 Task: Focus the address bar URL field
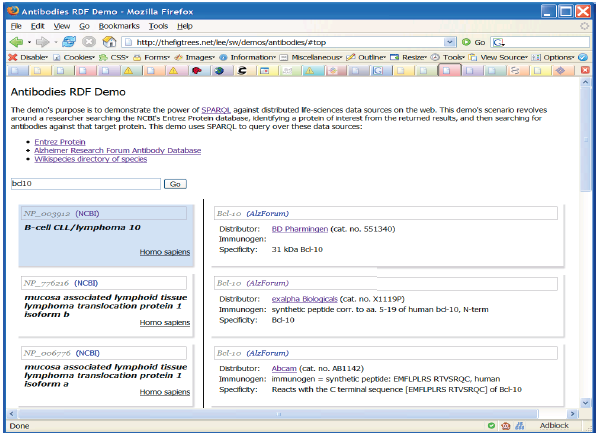coord(284,42)
